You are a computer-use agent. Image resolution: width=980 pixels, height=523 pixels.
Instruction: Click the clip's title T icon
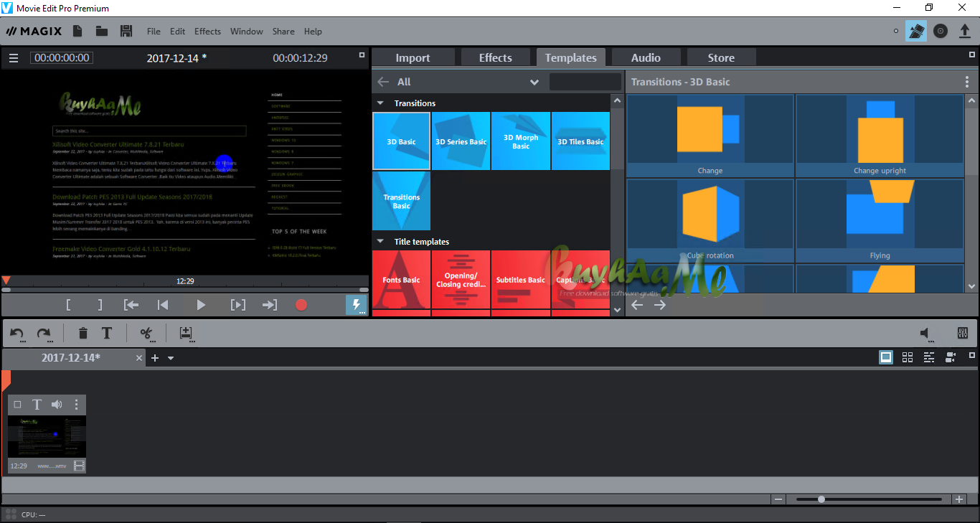pyautogui.click(x=37, y=405)
